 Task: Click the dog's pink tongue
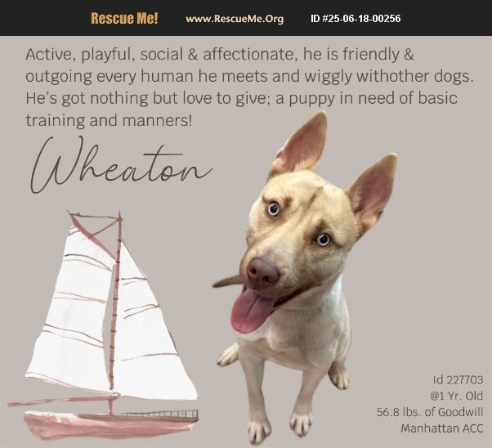pos(250,311)
